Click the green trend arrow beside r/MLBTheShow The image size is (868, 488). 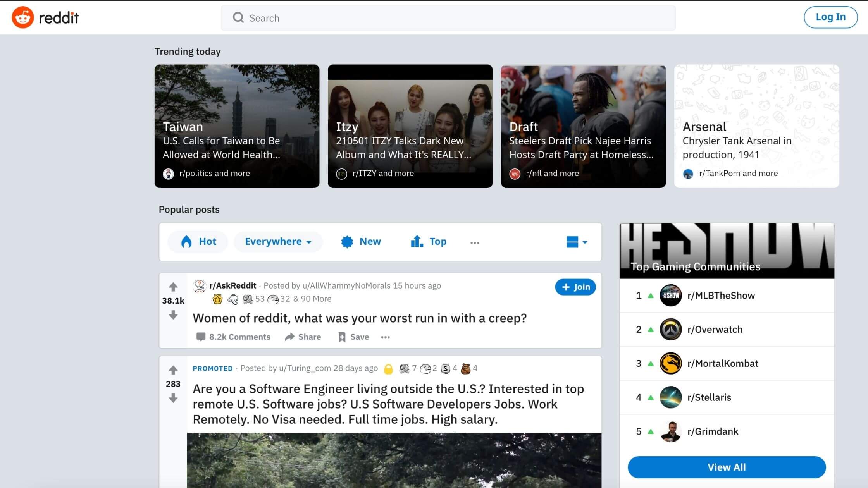pyautogui.click(x=651, y=296)
